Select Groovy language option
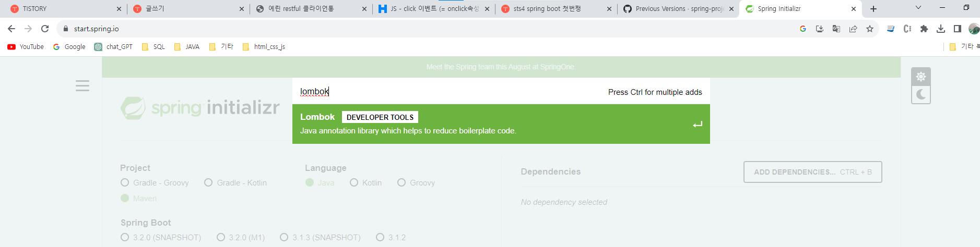 click(416, 183)
